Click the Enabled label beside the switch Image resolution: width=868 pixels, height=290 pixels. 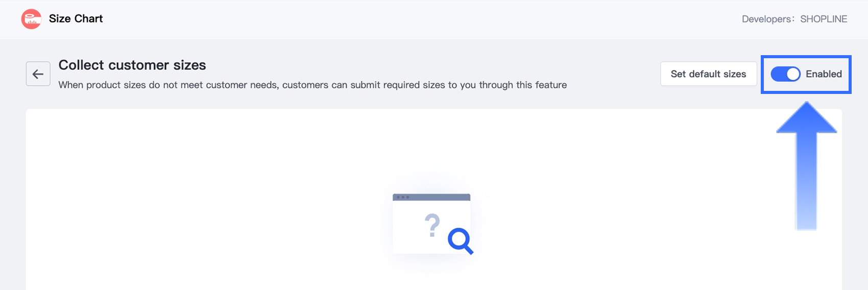click(824, 74)
